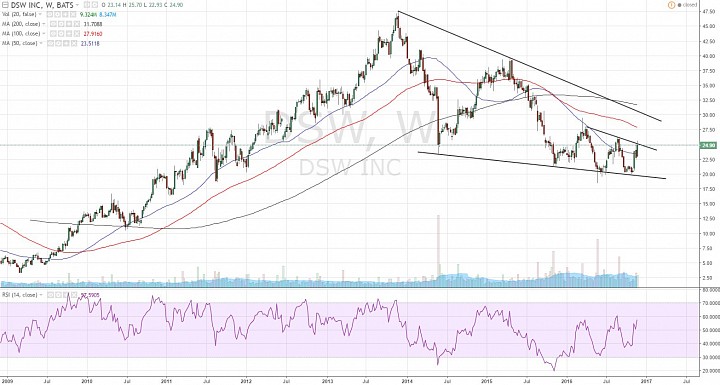The image size is (720, 385).
Task: Click the blue Vol average value 8.347M
Action: [107, 14]
